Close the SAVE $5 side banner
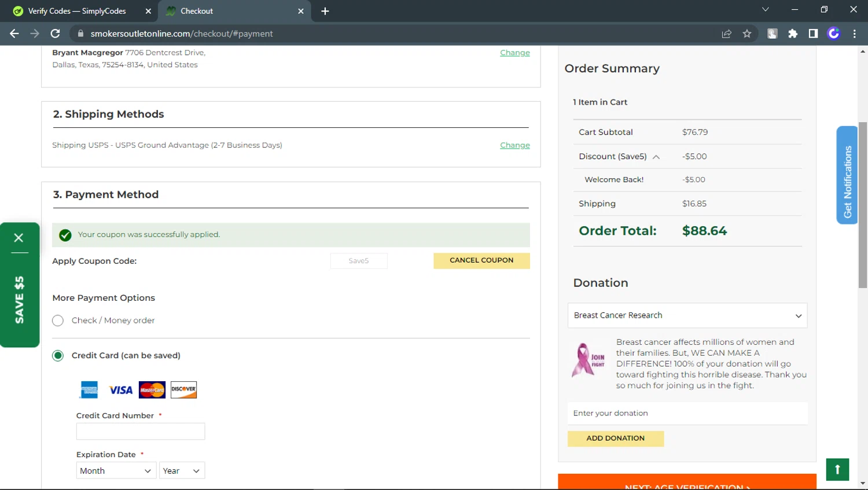Screen dimensions: 868x490 coord(19,238)
